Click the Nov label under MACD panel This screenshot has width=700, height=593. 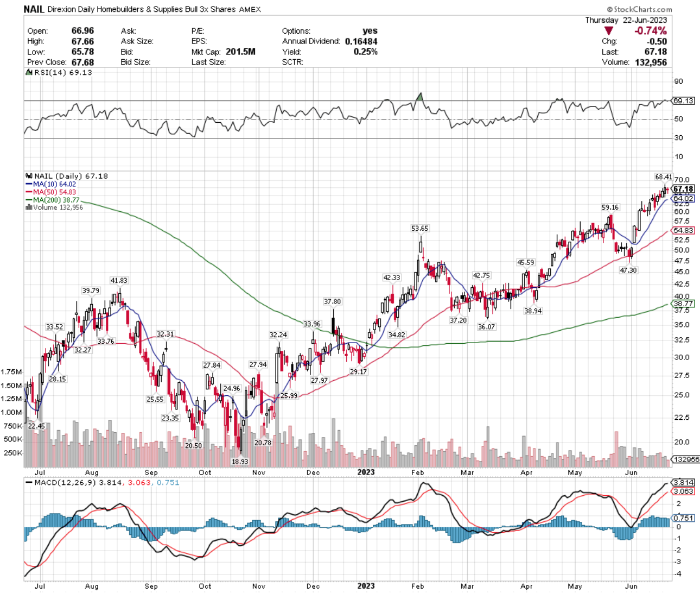tap(259, 586)
